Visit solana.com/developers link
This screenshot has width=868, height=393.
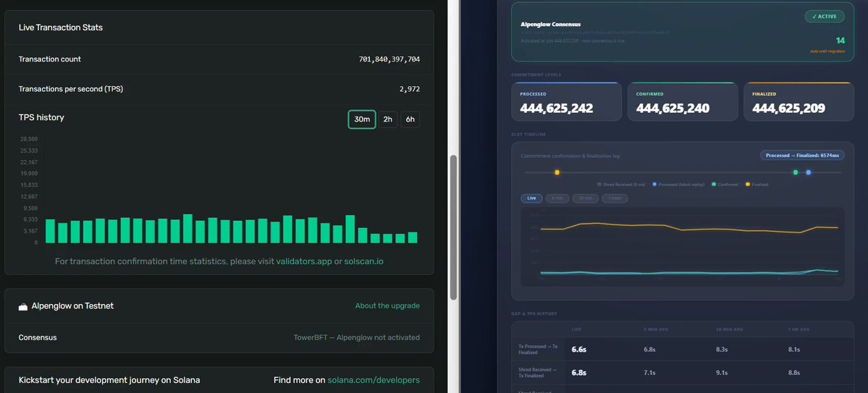point(374,380)
